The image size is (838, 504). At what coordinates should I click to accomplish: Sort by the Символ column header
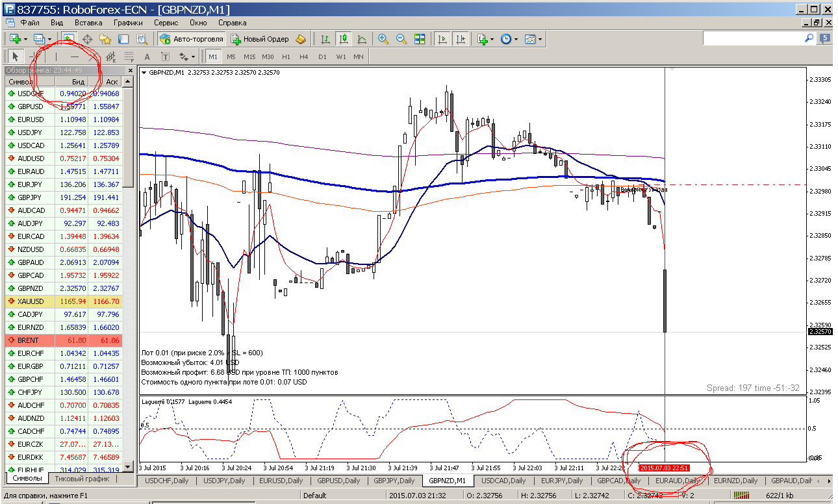pyautogui.click(x=30, y=81)
